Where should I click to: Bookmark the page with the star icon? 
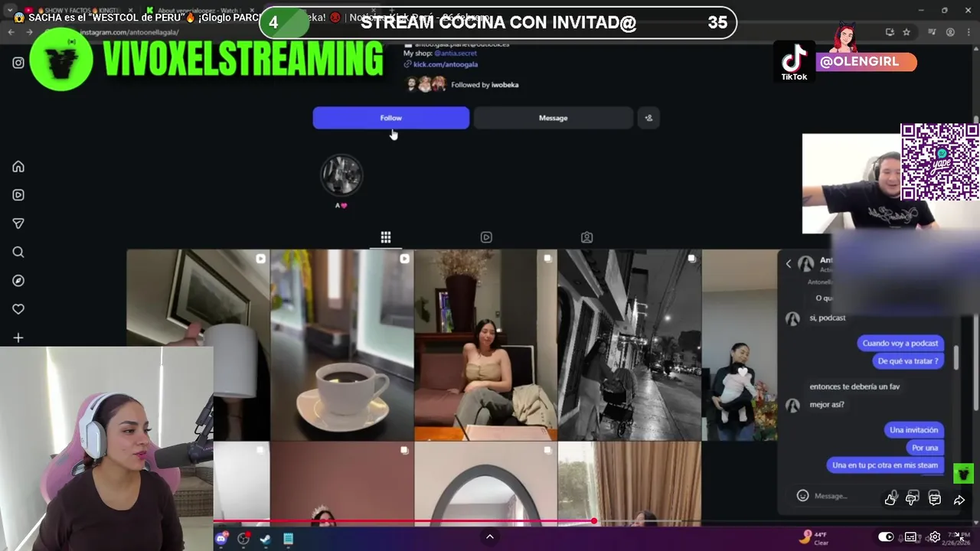point(906,32)
